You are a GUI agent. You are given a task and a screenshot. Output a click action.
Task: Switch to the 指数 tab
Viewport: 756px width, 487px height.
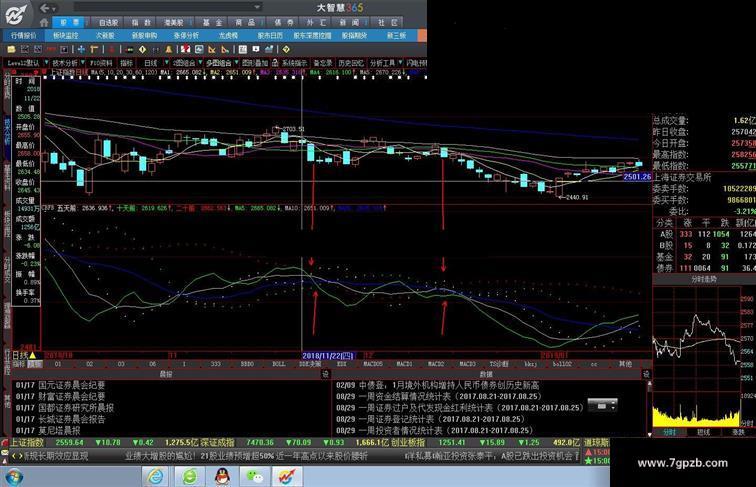tap(141, 22)
